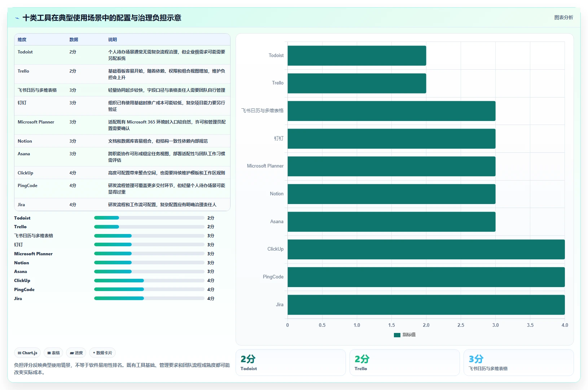Click the Notion progress bar
The width and height of the screenshot is (588, 390).
click(149, 263)
